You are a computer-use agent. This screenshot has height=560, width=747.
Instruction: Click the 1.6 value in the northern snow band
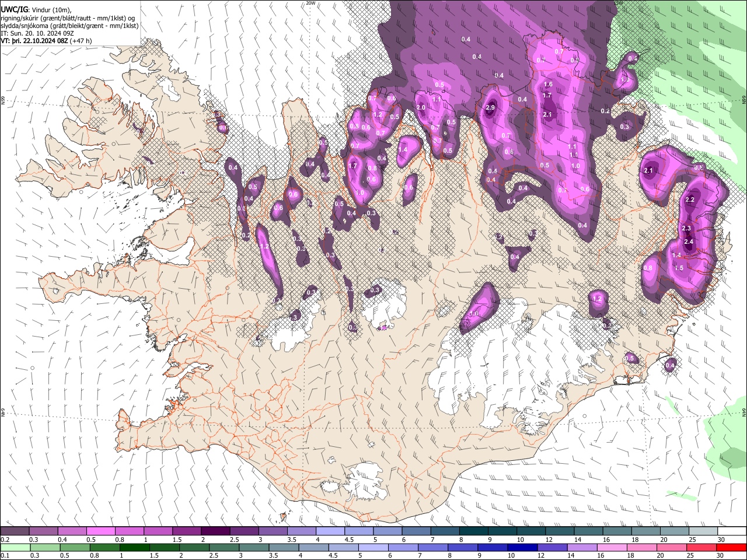tap(548, 85)
